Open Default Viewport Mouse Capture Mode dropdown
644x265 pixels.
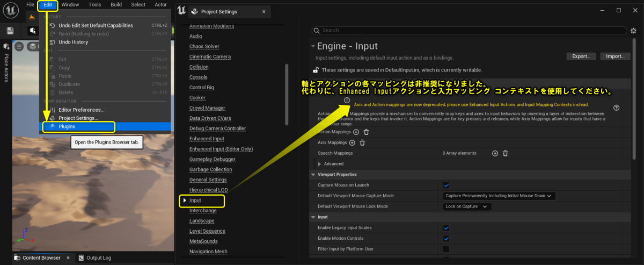point(499,196)
